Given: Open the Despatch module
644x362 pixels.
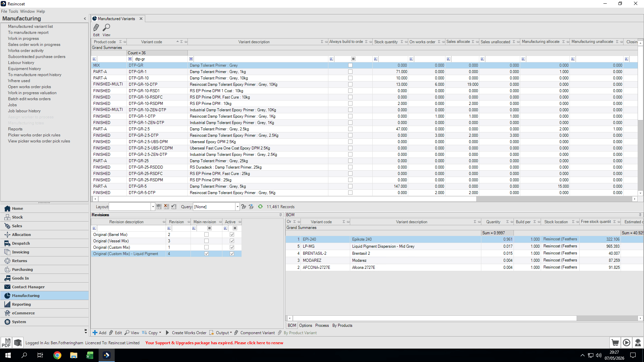Looking at the screenshot, I should click(x=44, y=243).
